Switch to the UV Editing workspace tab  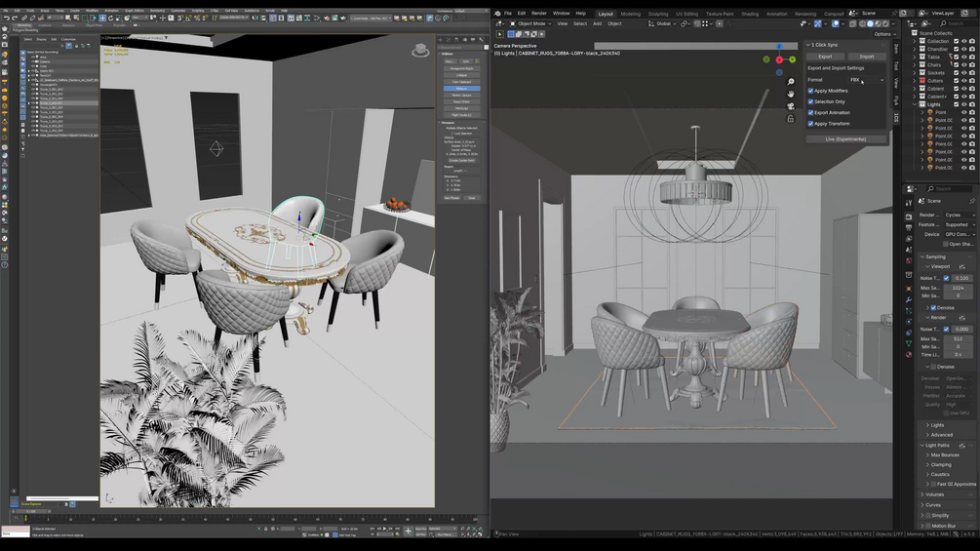(x=686, y=14)
